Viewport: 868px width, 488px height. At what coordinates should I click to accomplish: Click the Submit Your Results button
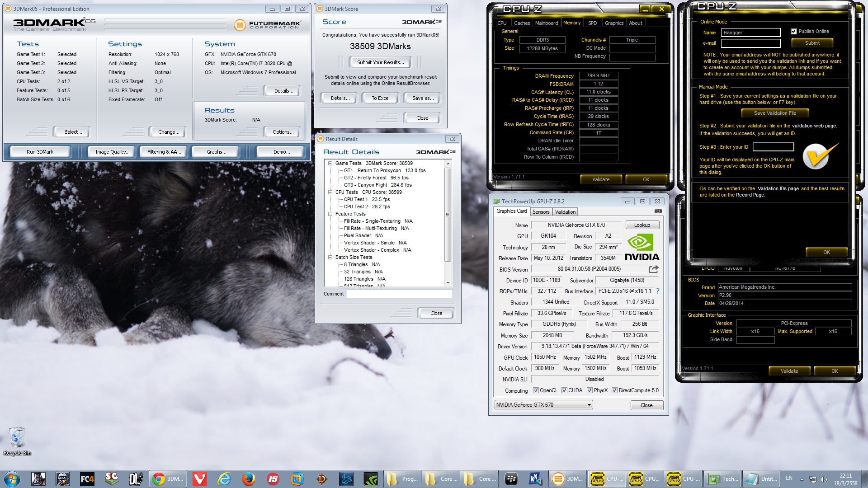380,62
